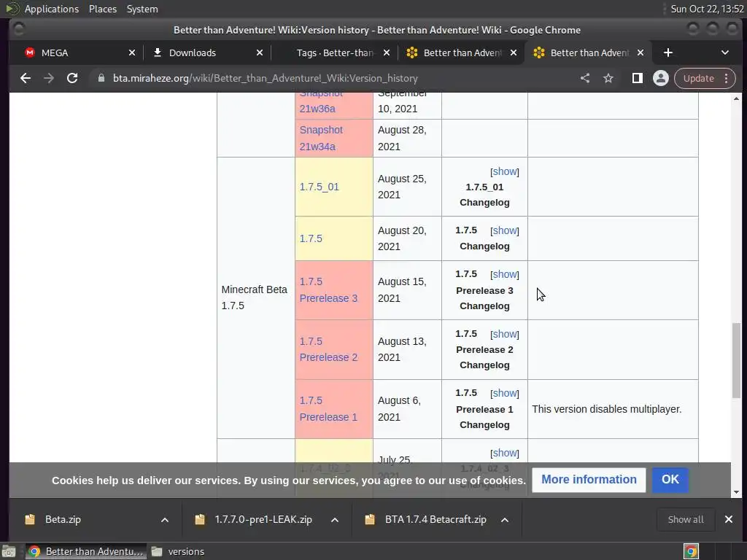The image size is (747, 560).
Task: Click the Applications menu logo icon
Action: coord(12,9)
